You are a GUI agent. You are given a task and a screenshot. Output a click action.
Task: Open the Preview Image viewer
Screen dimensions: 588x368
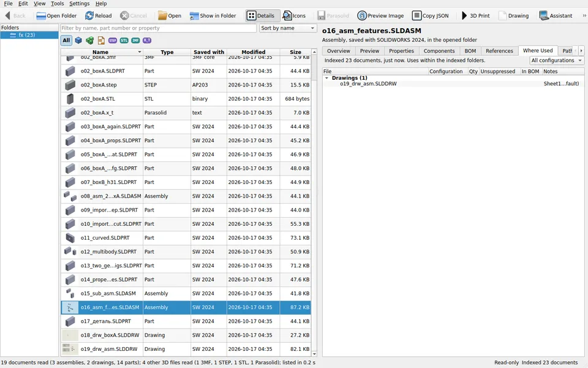[380, 16]
